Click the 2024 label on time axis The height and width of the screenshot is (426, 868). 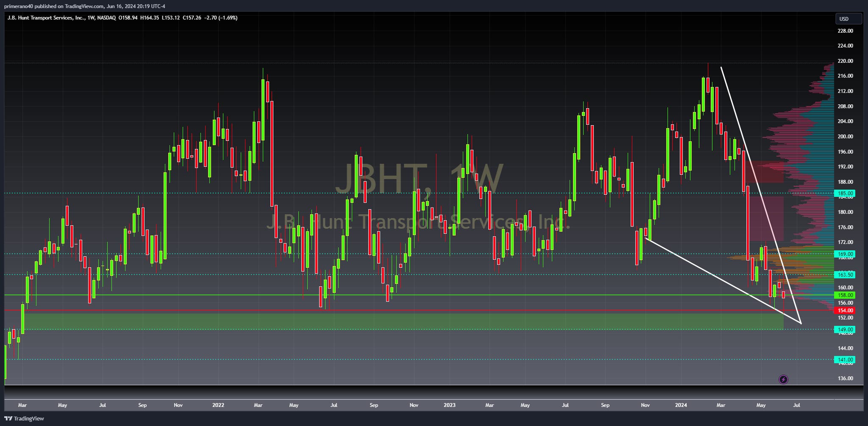681,405
